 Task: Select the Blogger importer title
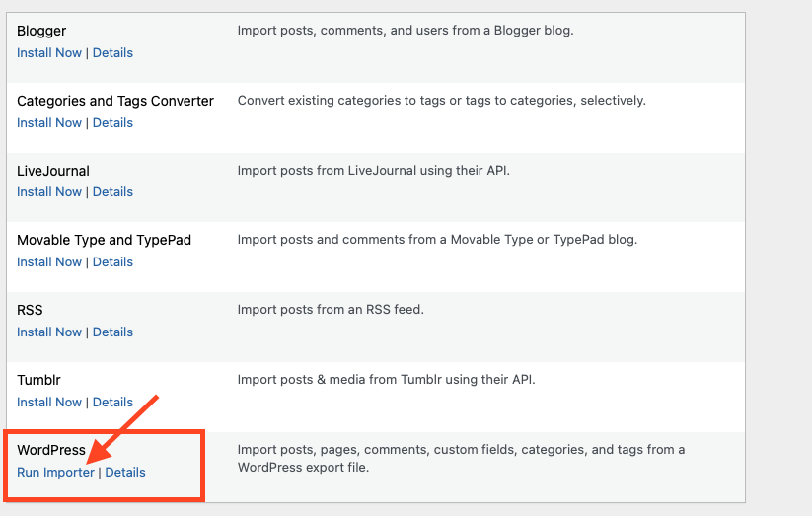[x=41, y=32]
